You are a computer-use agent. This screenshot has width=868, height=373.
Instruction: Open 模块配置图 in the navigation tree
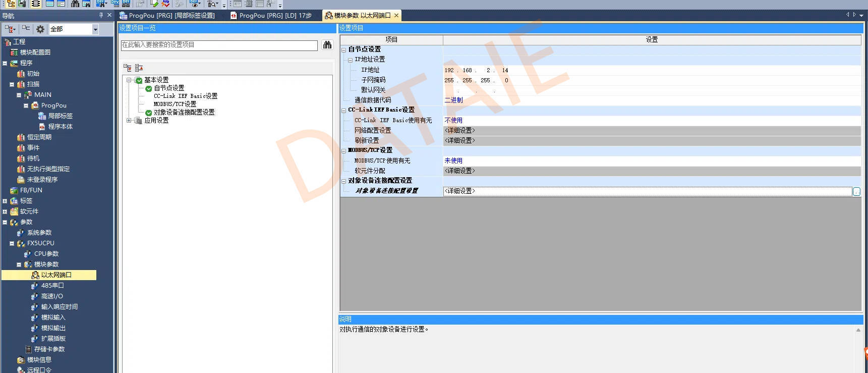click(35, 52)
